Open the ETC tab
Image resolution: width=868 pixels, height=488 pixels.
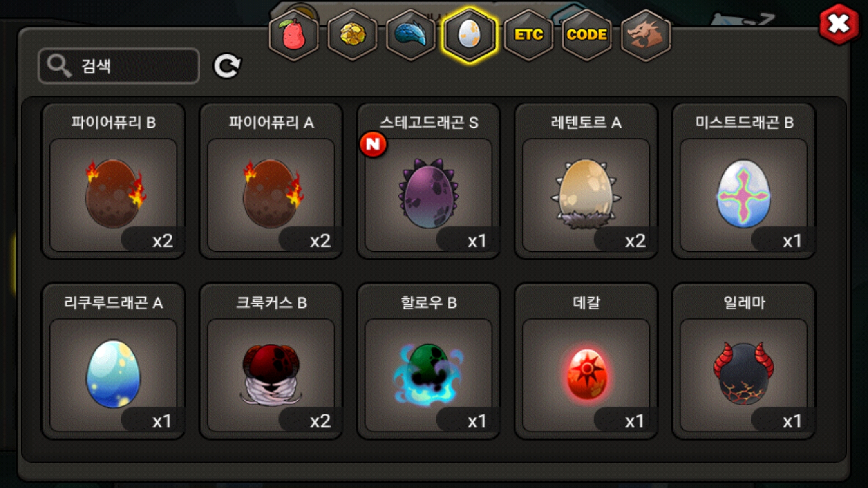[x=528, y=35]
